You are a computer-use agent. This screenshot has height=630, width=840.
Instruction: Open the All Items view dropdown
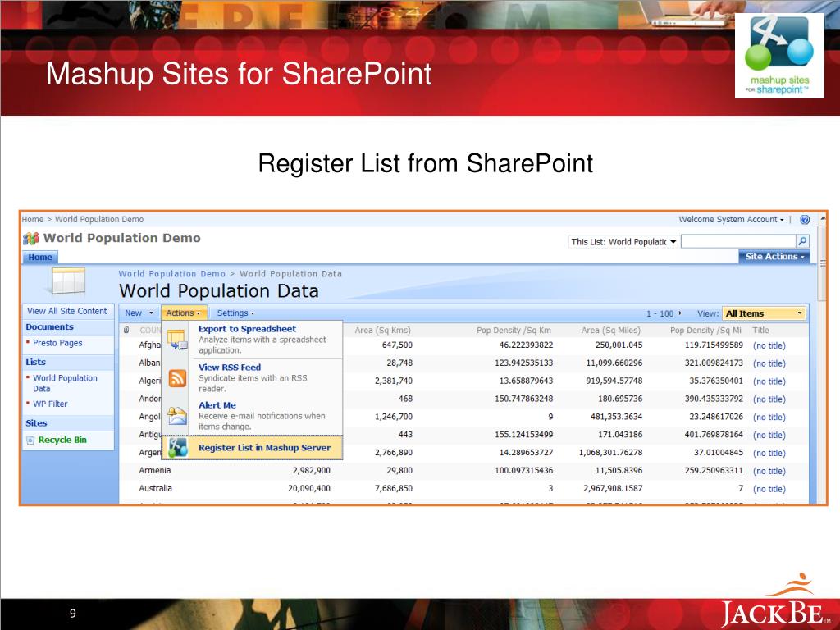pos(764,313)
